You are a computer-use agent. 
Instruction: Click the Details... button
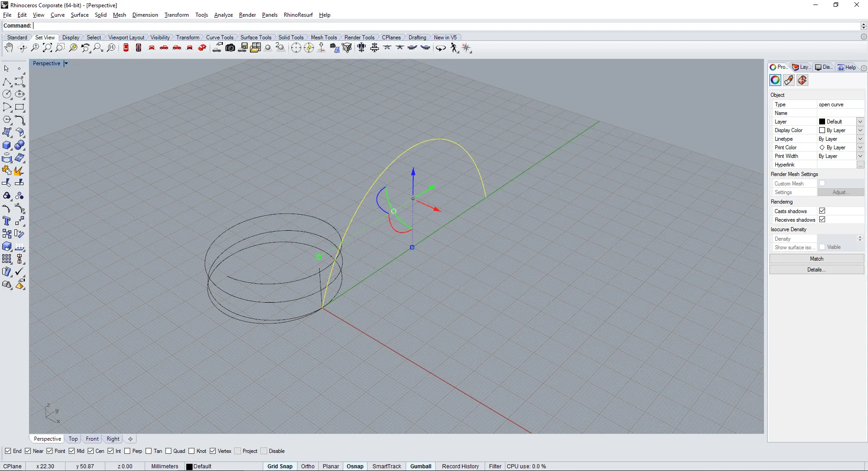click(x=816, y=270)
